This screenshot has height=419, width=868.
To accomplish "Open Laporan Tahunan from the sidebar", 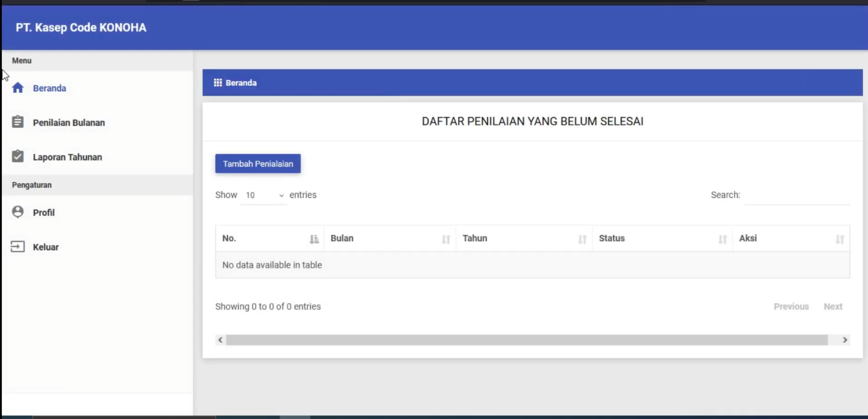I will click(97, 157).
